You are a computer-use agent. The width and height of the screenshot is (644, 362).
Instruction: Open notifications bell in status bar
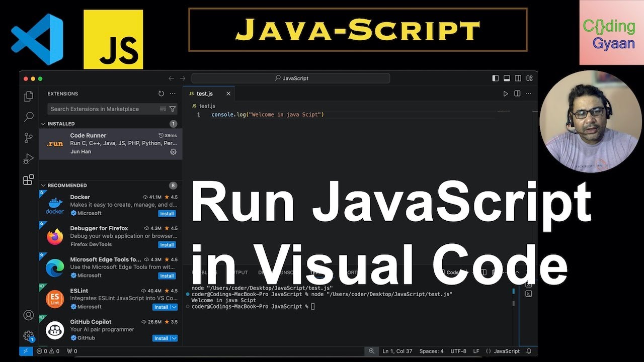(x=529, y=351)
